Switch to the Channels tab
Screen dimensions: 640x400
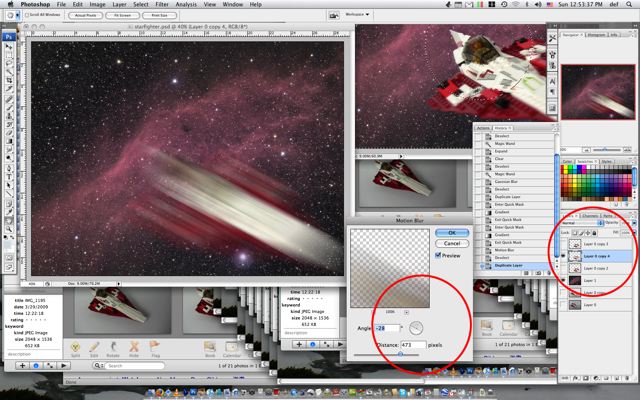tap(590, 216)
